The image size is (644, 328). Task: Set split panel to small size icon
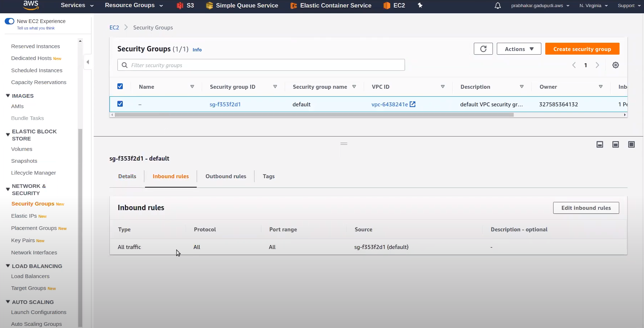pos(600,144)
